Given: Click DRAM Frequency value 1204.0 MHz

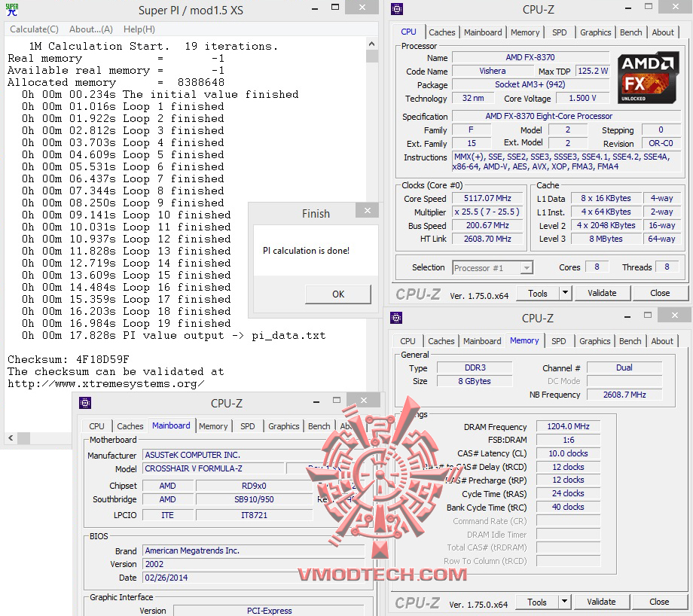Looking at the screenshot, I should tap(568, 426).
